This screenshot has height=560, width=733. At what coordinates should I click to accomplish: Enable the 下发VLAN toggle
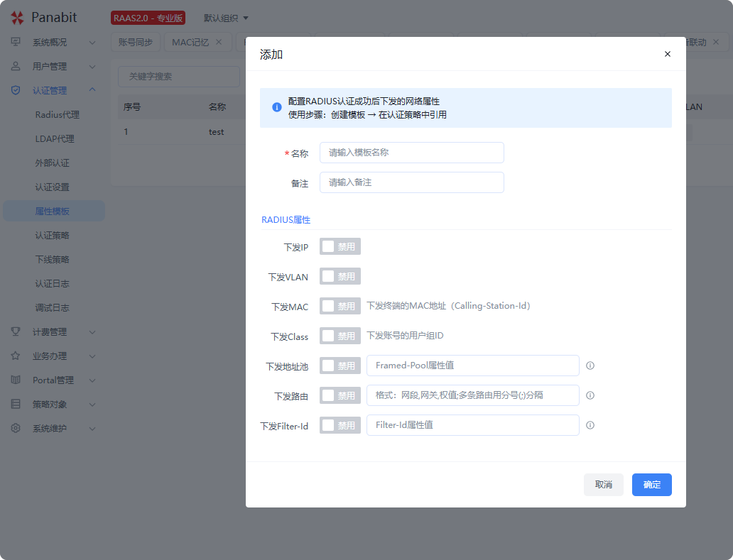pos(340,277)
